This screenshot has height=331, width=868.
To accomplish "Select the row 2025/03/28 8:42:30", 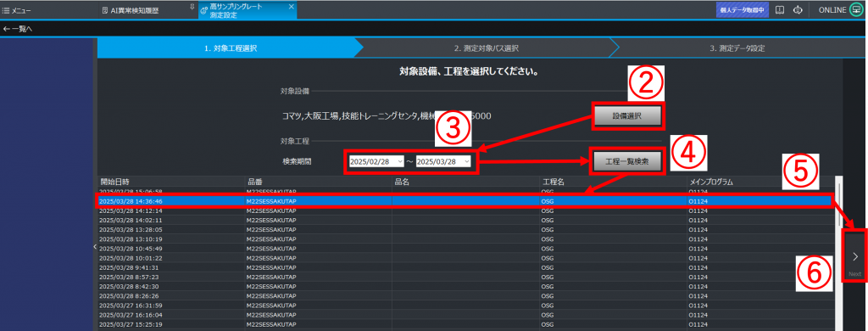I will pyautogui.click(x=465, y=286).
